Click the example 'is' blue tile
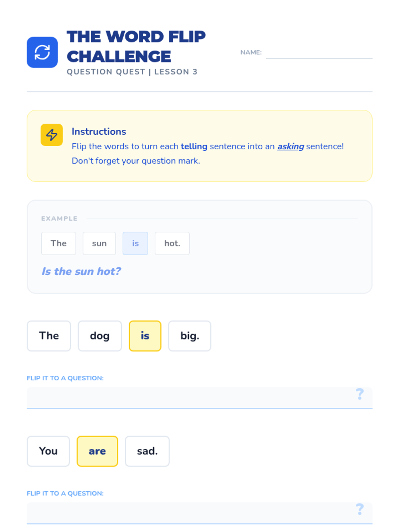 135,243
